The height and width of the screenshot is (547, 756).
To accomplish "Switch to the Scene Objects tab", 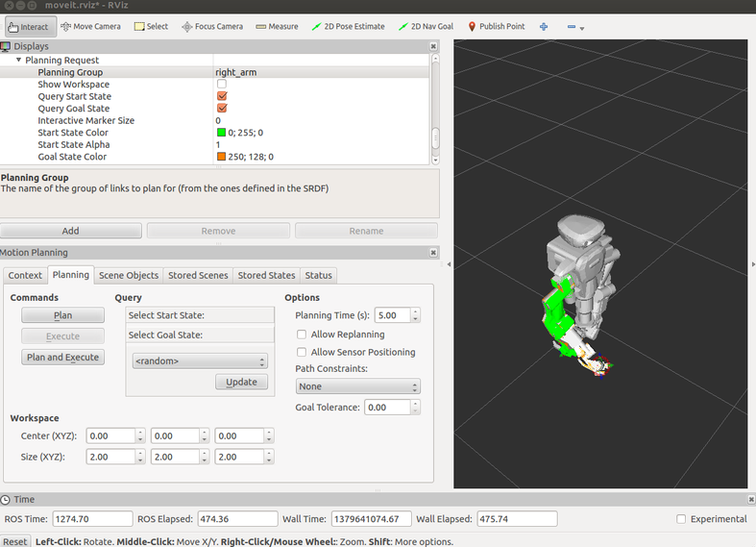I will tap(129, 275).
